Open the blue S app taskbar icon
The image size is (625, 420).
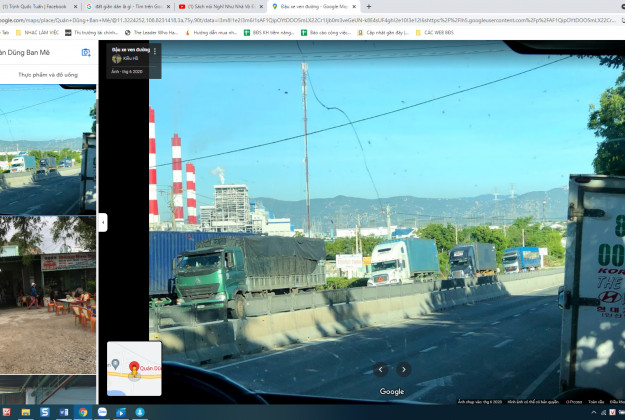[x=45, y=412]
